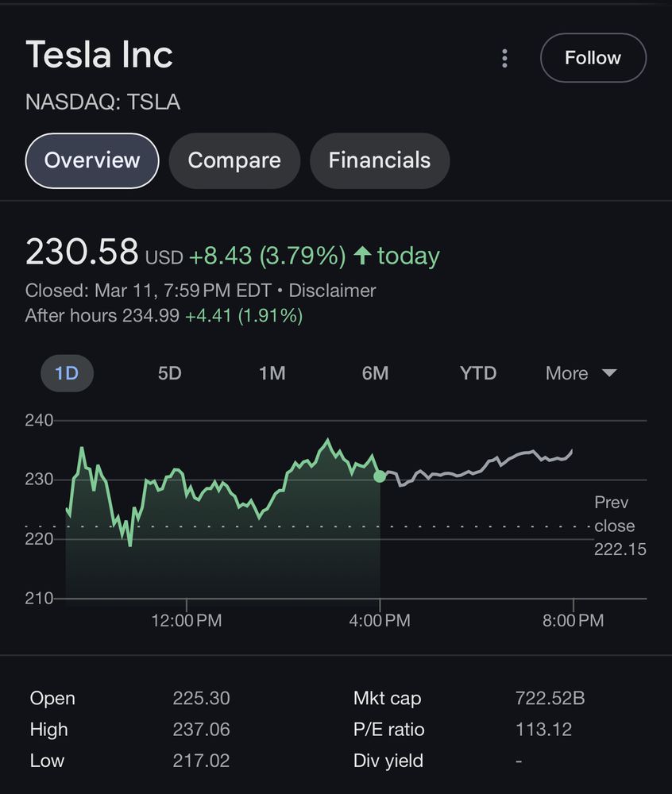
Task: Switch chart to 5D range
Action: (169, 373)
